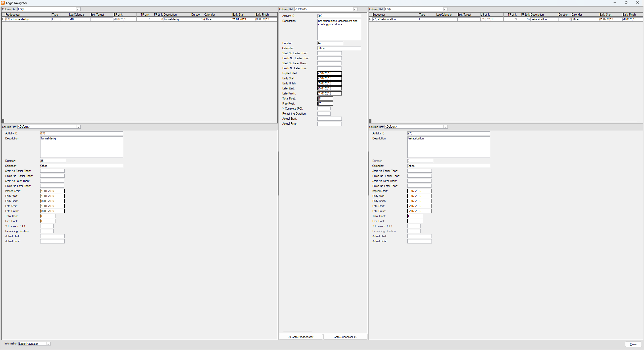Click Duration field showing 35

[x=53, y=161]
